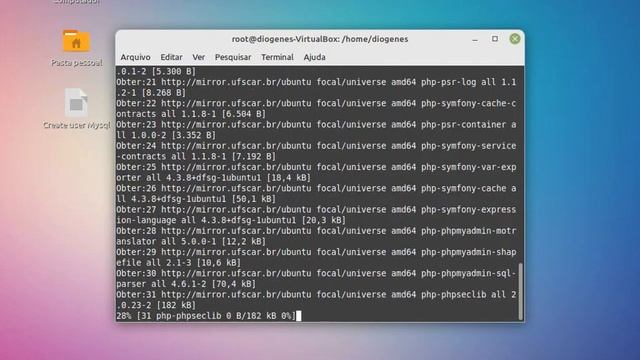Click the text '.0.23-2 [182 kB]'
Image resolution: width=640 pixels, height=360 pixels.
[156, 305]
